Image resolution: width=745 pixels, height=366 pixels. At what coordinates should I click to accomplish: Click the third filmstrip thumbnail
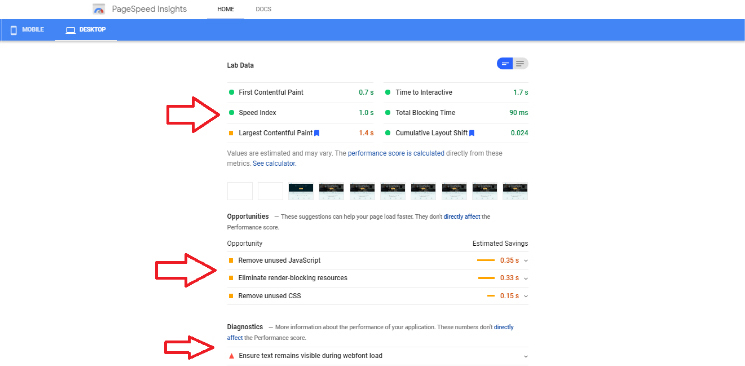pyautogui.click(x=301, y=191)
